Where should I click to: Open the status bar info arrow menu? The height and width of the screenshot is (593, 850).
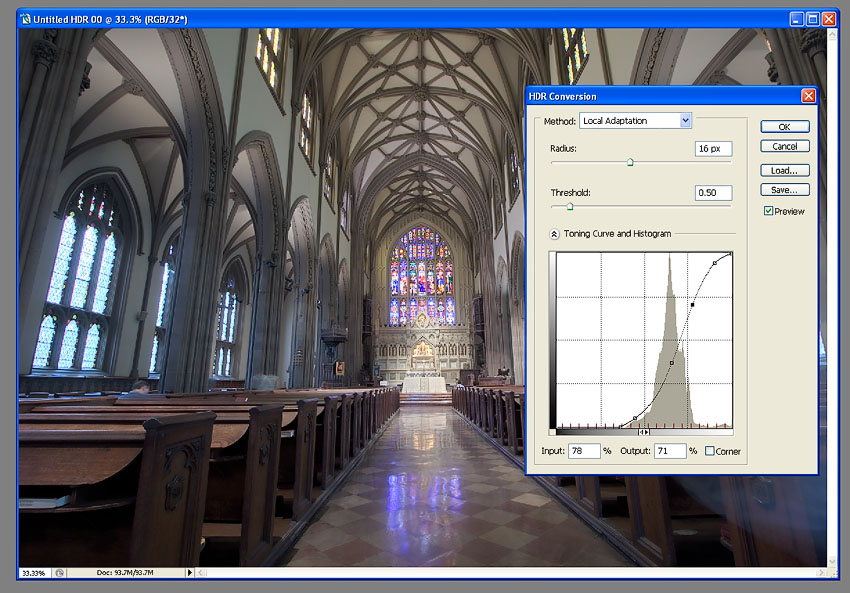tap(189, 573)
